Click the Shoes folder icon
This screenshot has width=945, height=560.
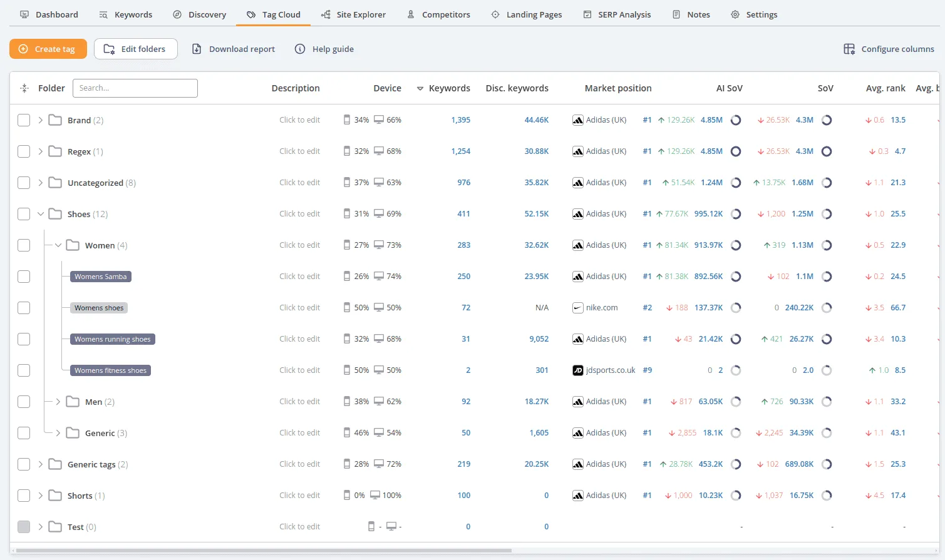[x=55, y=213]
